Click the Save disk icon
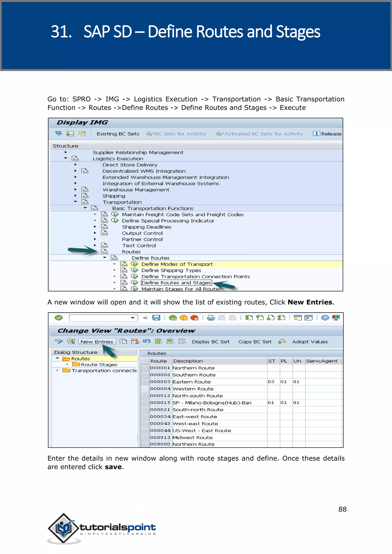Screen dimensions: 392x554 tap(156, 318)
